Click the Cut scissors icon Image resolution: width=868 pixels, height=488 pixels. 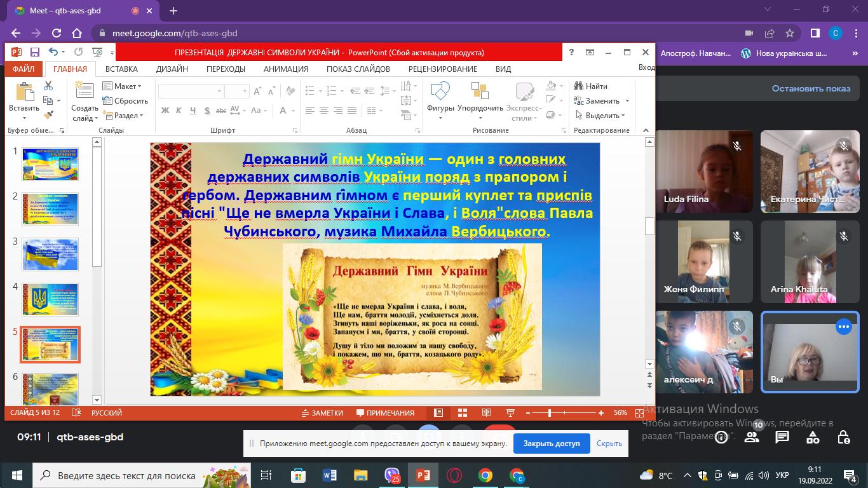click(48, 86)
